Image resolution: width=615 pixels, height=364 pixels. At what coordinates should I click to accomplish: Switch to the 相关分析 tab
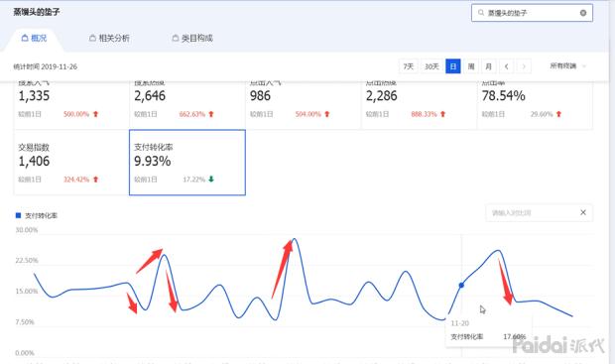pos(109,38)
